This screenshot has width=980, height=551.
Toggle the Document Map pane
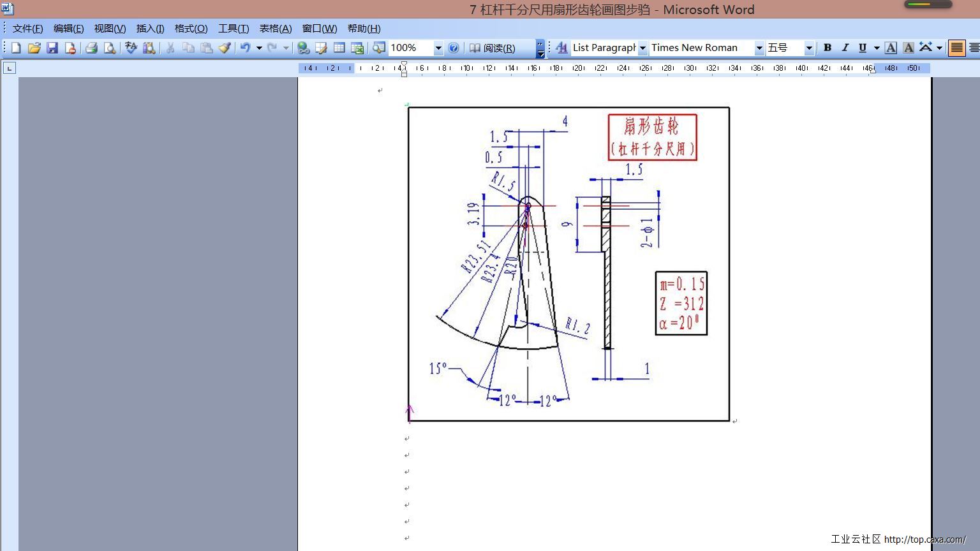[379, 48]
